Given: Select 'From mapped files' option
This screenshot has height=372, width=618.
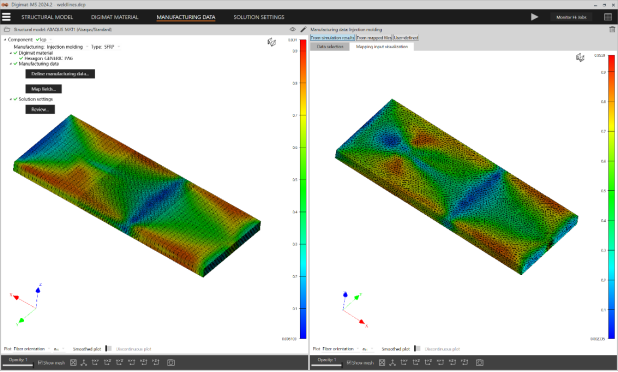Looking at the screenshot, I should click(x=374, y=38).
